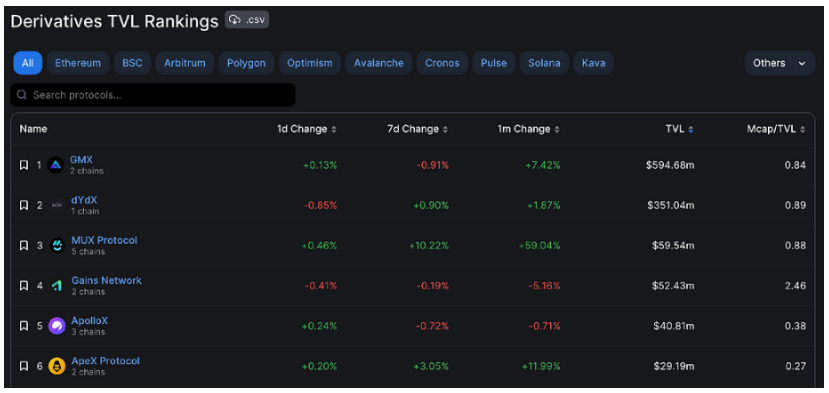The height and width of the screenshot is (393, 829).
Task: Filter rankings by Kava
Action: 593,63
